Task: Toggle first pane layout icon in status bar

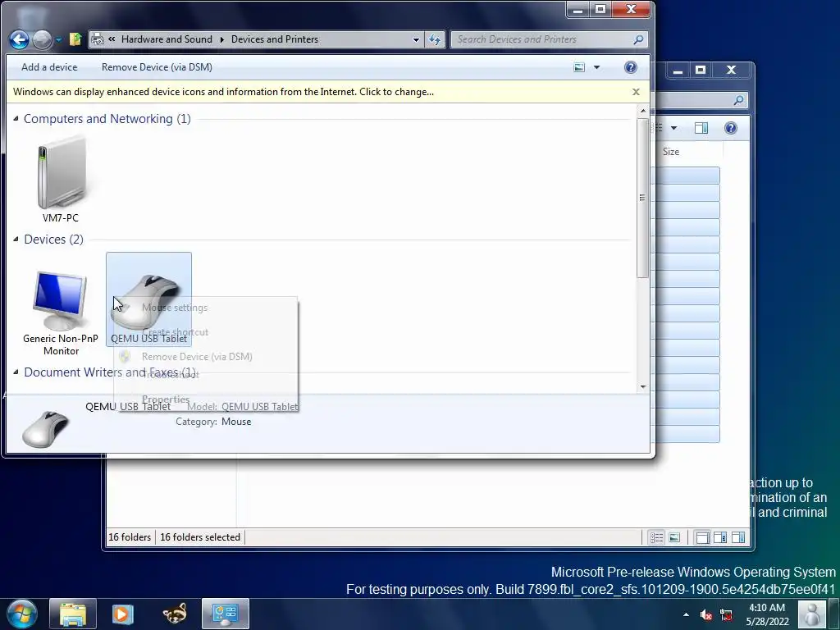Action: point(702,537)
